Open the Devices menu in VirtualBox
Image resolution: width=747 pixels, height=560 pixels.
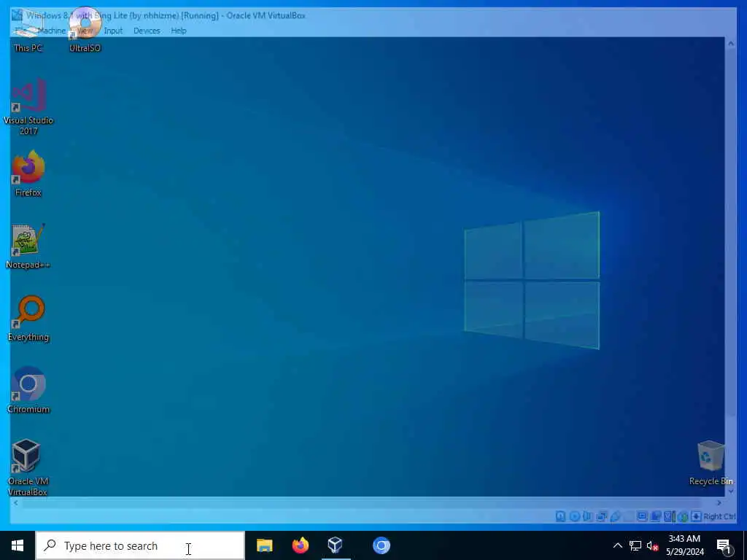147,31
